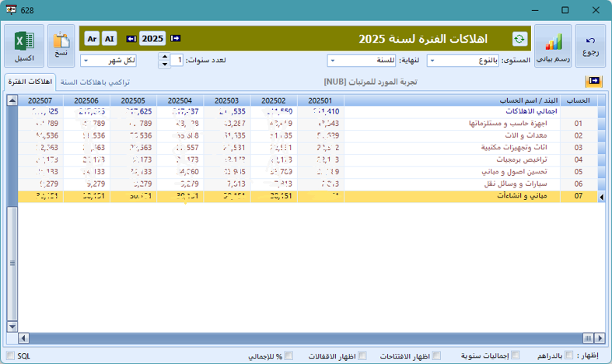Viewport: 612px width, 364px height.
Task: Expand the لنهاية period dropdown
Action: pos(362,60)
